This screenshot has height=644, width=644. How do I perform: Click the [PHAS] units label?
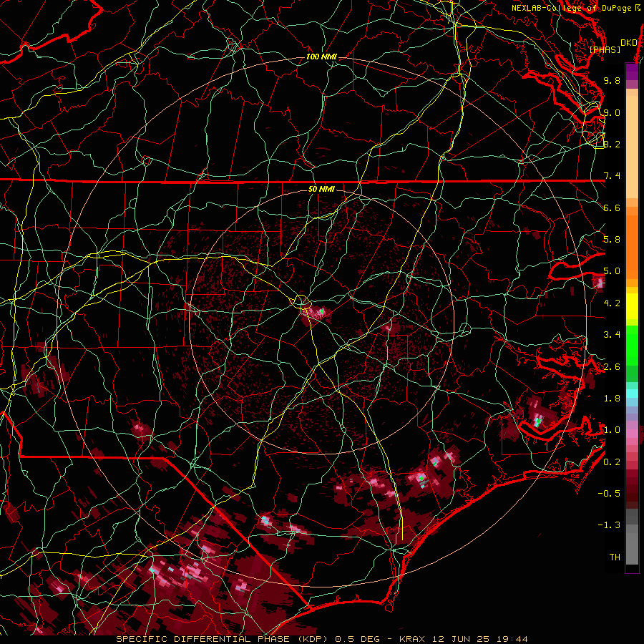tap(605, 49)
